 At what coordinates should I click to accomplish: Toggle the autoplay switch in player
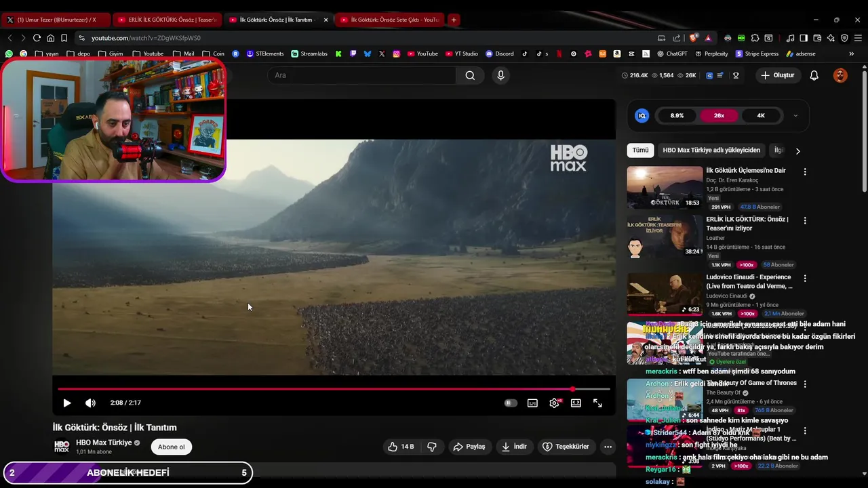tap(511, 403)
